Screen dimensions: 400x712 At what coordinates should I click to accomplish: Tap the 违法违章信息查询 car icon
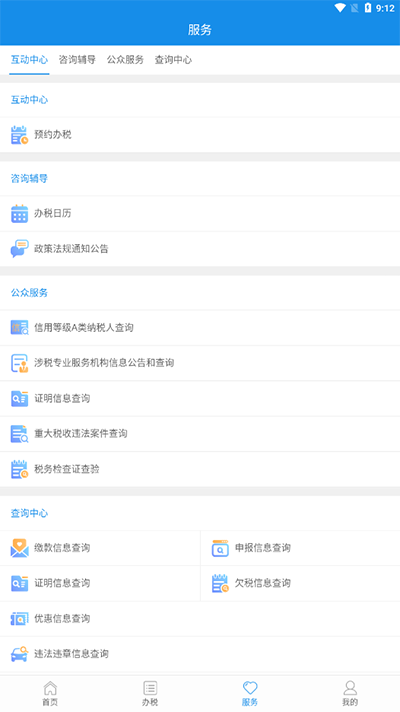point(20,654)
